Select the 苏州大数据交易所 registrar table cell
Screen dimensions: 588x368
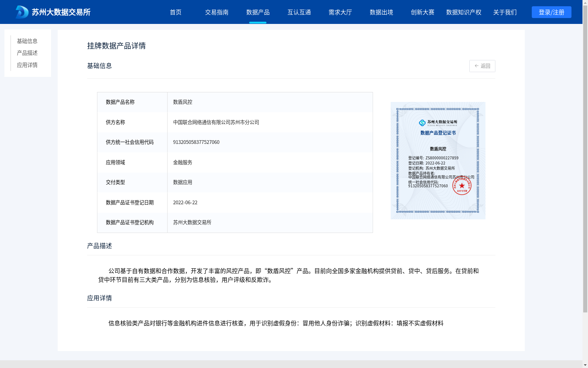pos(270,222)
